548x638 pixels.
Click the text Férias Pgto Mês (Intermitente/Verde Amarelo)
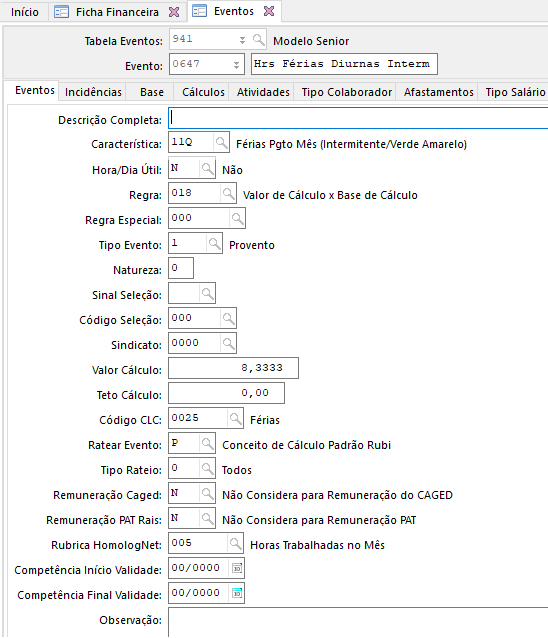point(352,144)
